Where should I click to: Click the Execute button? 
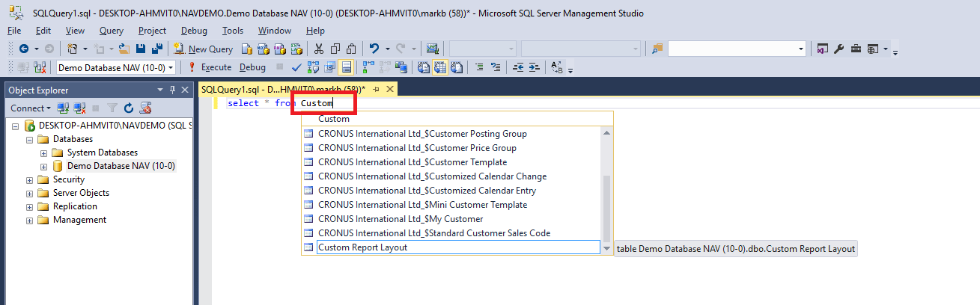pyautogui.click(x=209, y=67)
